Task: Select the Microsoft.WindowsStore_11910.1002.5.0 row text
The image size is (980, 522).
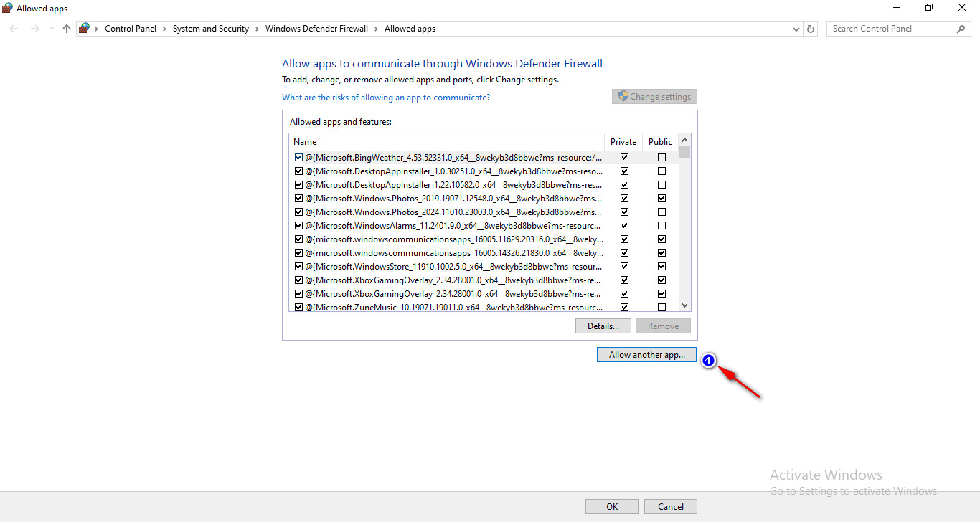Action: (x=453, y=266)
